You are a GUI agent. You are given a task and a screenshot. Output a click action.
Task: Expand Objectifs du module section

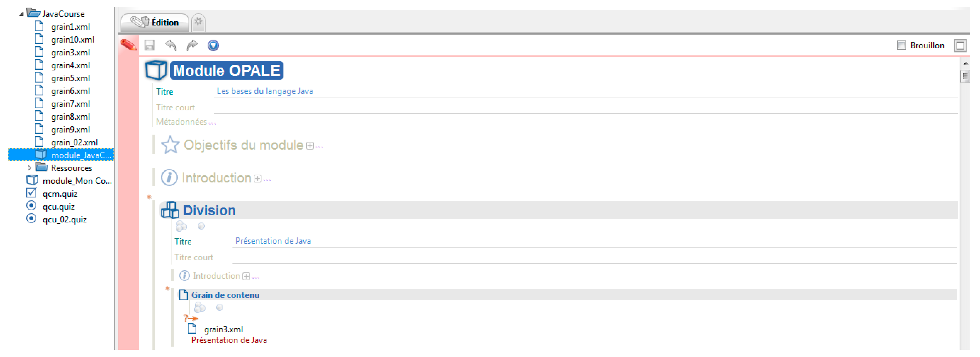[x=310, y=146]
